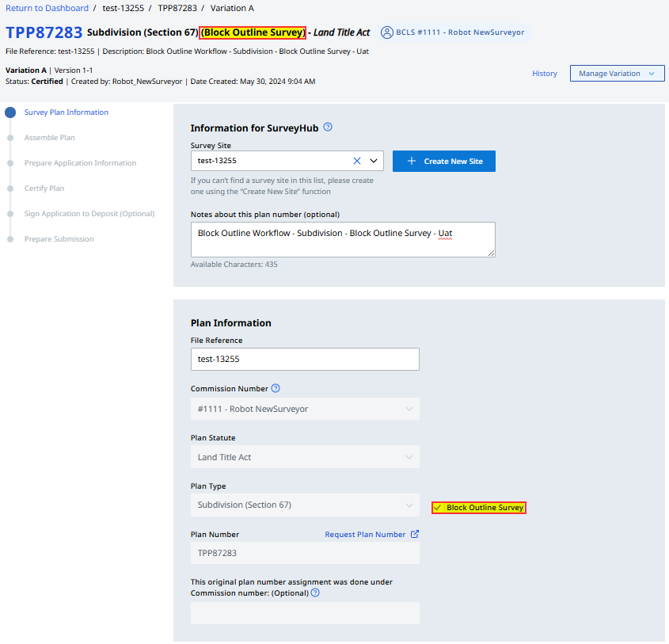Viewport: 669px width, 644px height.
Task: Click the File Reference input field
Action: [305, 359]
